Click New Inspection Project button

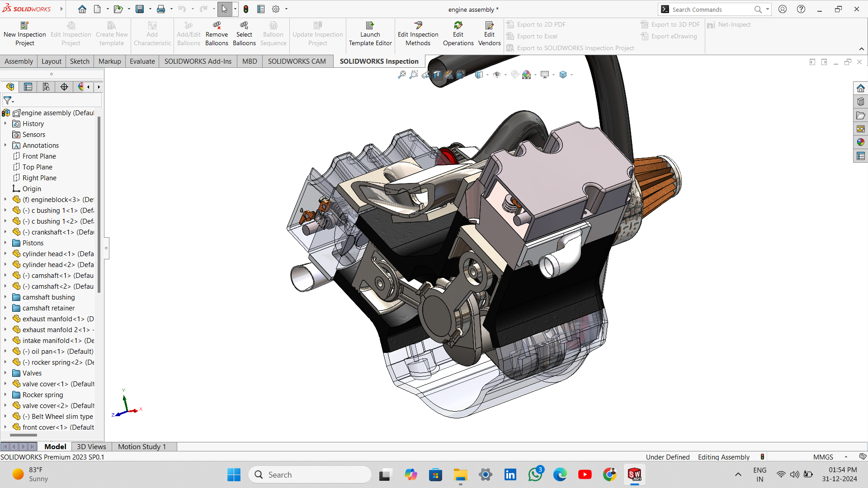point(25,34)
